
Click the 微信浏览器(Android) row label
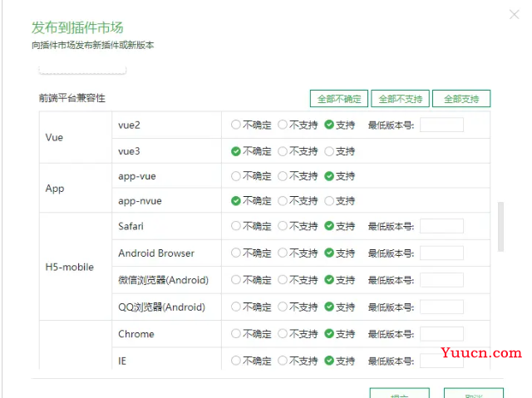163,280
